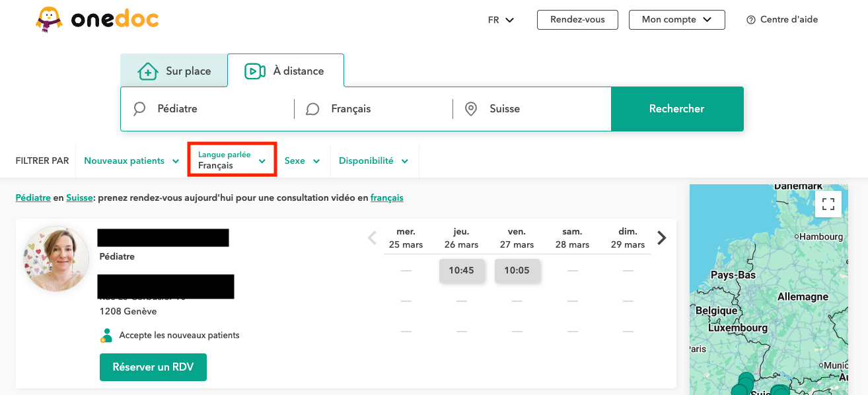868x395 pixels.
Task: Follow the Suisse breadcrumb link
Action: [79, 197]
